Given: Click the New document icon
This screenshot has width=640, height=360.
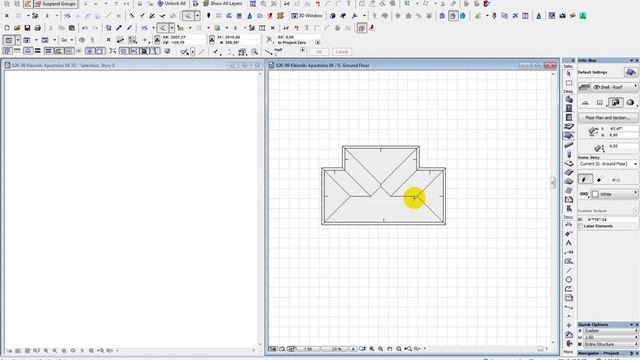Looking at the screenshot, I should [x=7, y=28].
